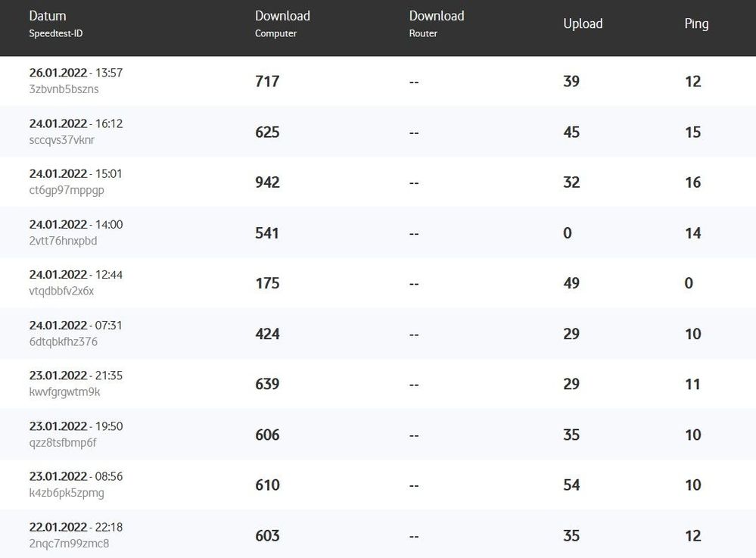This screenshot has height=558, width=756.
Task: Click the 175 download value
Action: click(267, 283)
